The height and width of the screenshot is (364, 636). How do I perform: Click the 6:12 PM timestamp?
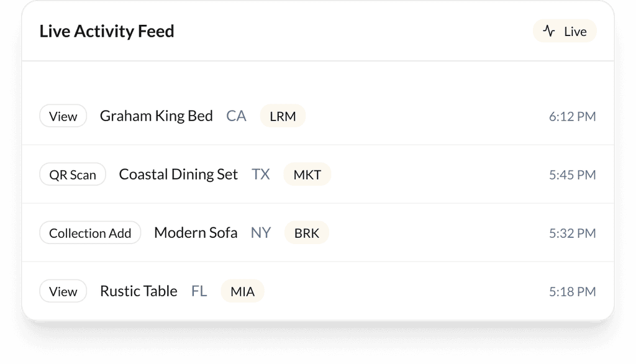(572, 116)
